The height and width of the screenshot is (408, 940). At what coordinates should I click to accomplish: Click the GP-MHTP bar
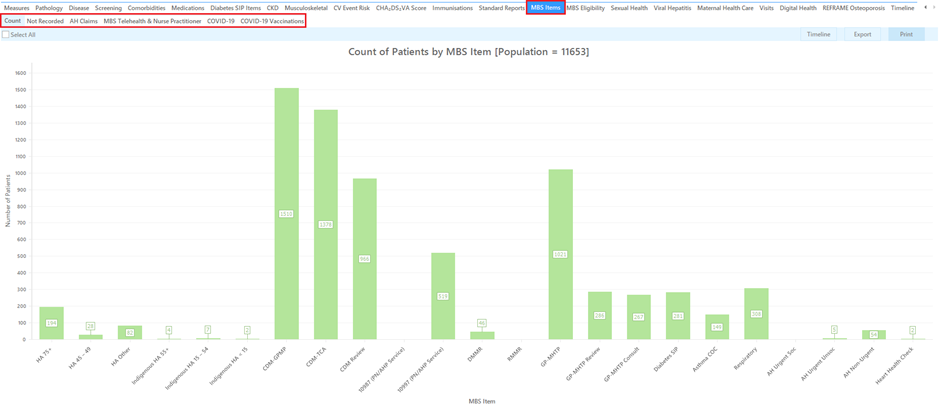pyautogui.click(x=560, y=254)
